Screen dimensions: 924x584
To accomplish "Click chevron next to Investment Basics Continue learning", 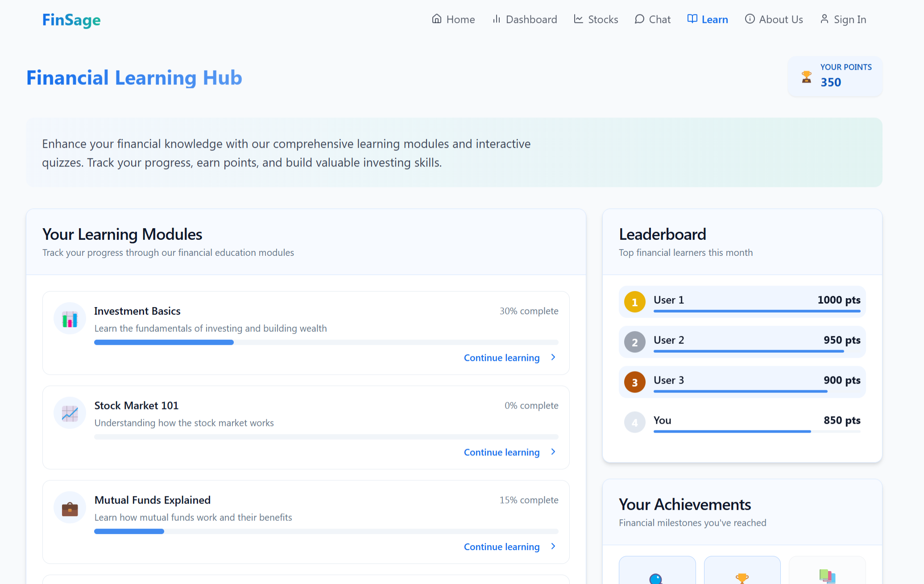I will pyautogui.click(x=553, y=357).
